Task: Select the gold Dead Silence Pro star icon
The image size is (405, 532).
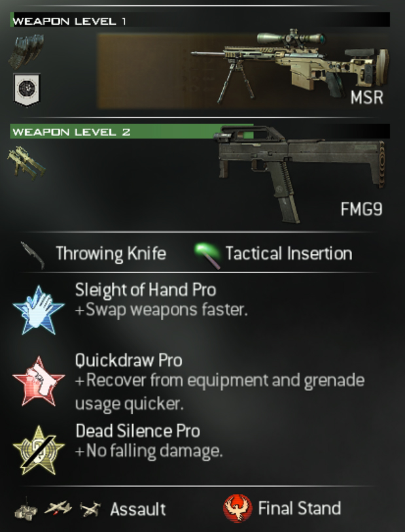Action: [x=39, y=450]
